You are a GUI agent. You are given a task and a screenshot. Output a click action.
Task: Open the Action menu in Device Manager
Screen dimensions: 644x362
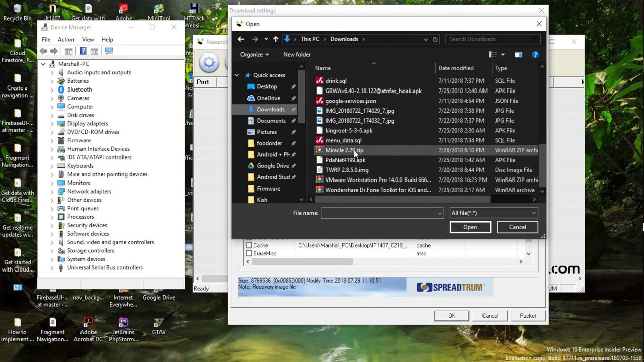pyautogui.click(x=66, y=39)
